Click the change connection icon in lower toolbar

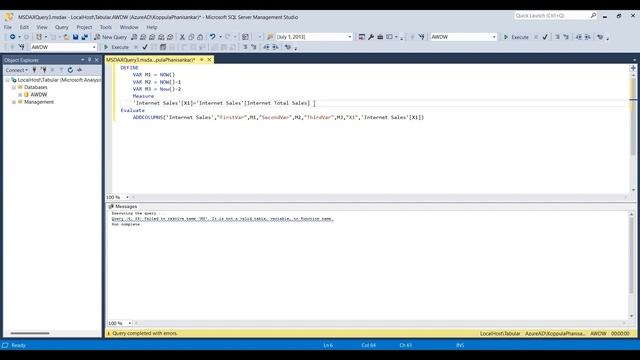(22, 47)
